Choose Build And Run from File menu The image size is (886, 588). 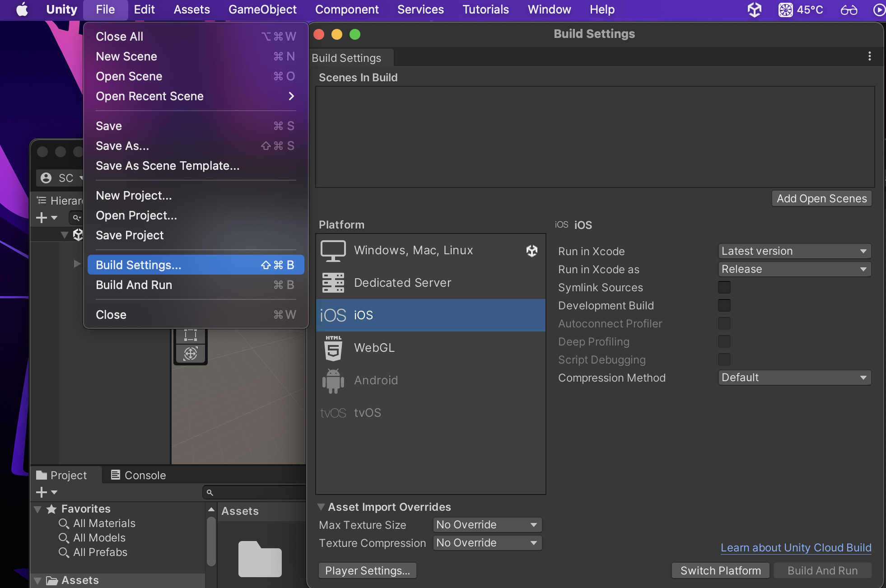point(196,285)
